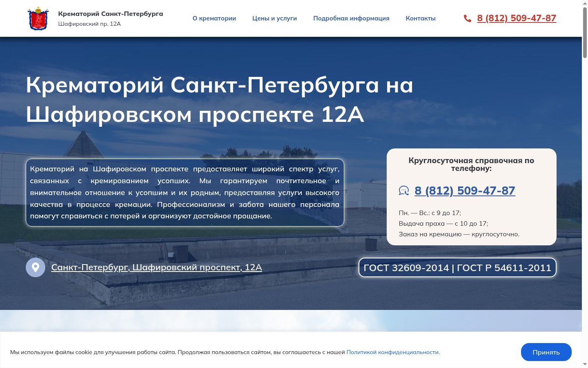588x368 pixels.
Task: Click the scrollbar up arrow
Action: [585, 3]
